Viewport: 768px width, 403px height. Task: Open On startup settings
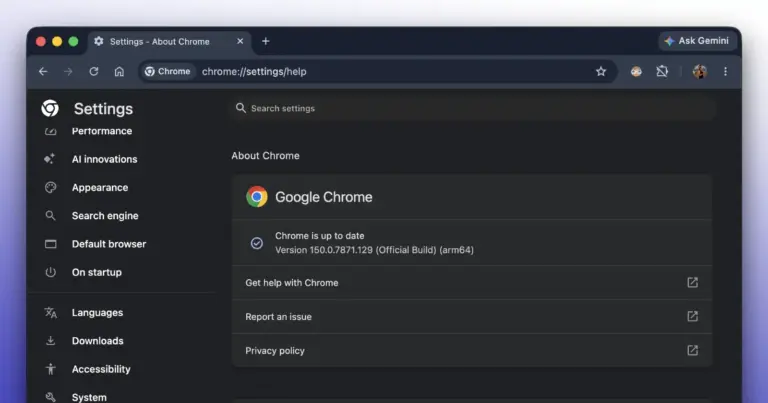click(x=96, y=273)
